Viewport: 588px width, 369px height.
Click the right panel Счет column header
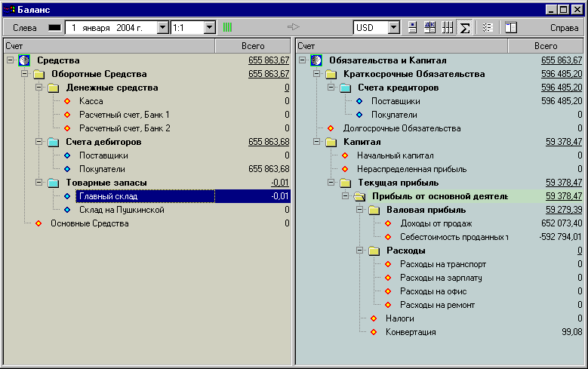pyautogui.click(x=402, y=46)
